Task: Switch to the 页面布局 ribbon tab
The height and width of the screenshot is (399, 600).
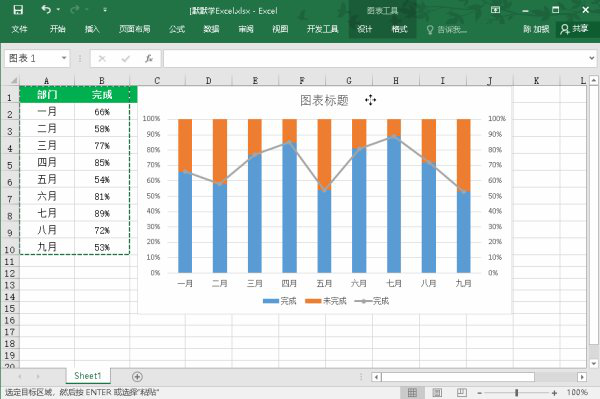Action: [x=134, y=29]
